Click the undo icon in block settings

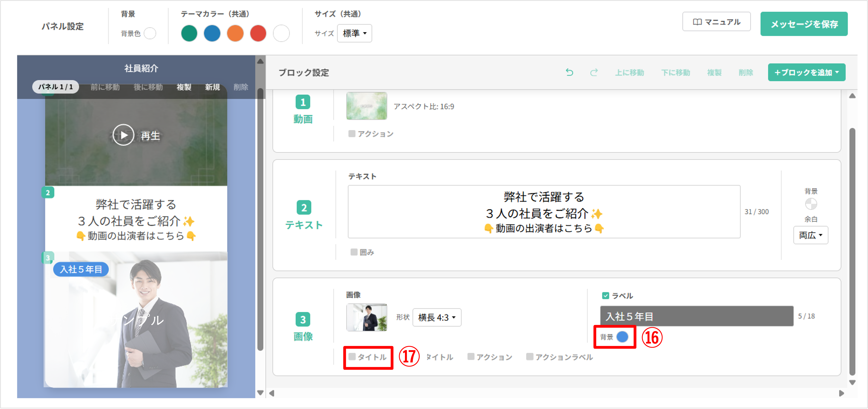pos(570,72)
